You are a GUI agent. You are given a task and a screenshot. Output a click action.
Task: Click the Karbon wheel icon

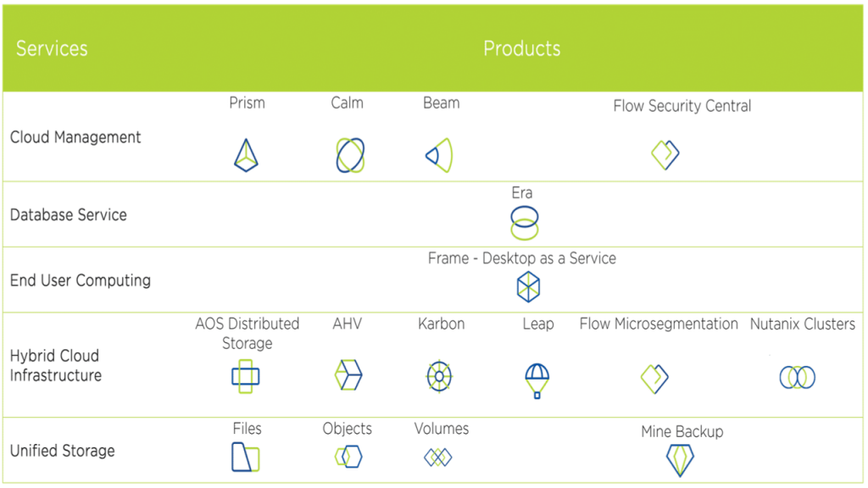tap(439, 376)
